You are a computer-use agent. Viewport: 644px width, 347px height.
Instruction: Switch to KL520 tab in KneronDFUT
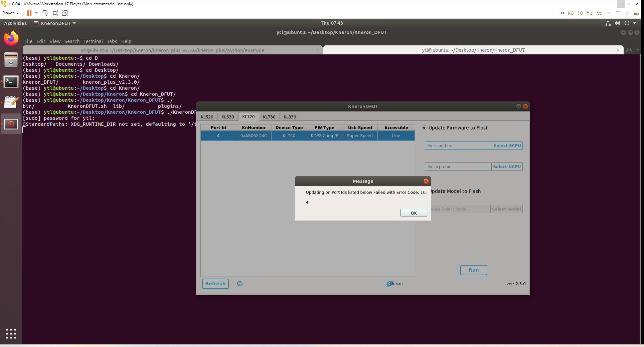pos(207,117)
